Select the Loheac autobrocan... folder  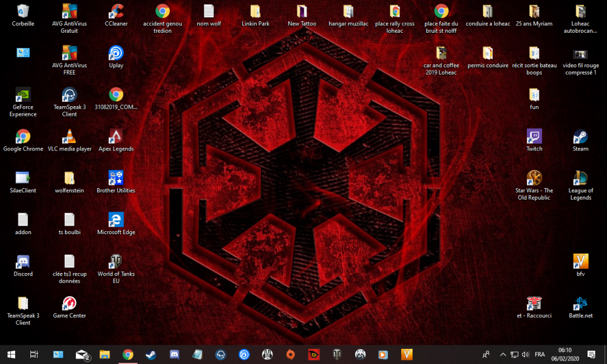pyautogui.click(x=580, y=19)
